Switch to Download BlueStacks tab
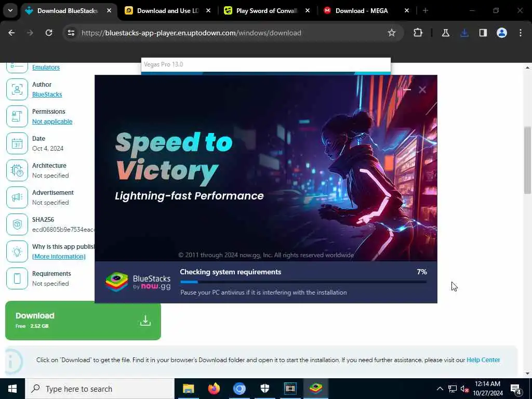 (x=68, y=11)
